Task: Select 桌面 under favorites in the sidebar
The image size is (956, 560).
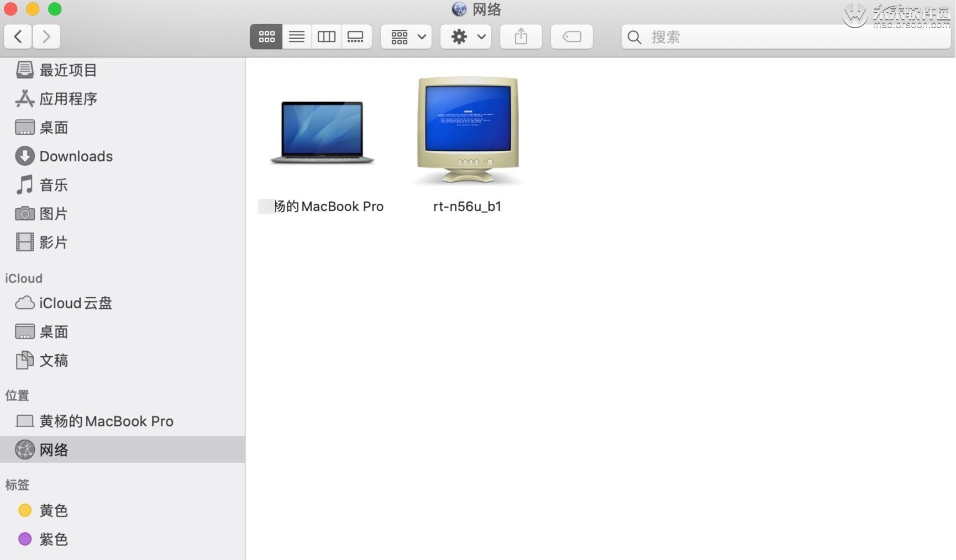Action: (x=123, y=128)
